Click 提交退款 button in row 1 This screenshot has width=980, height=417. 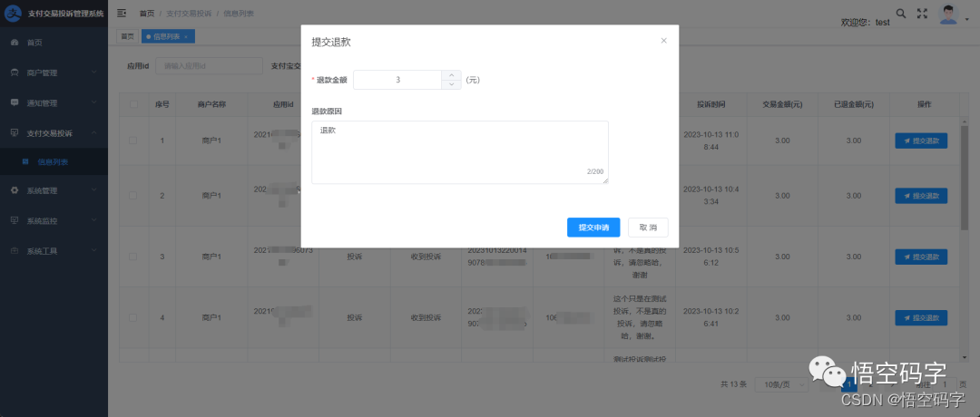click(921, 141)
